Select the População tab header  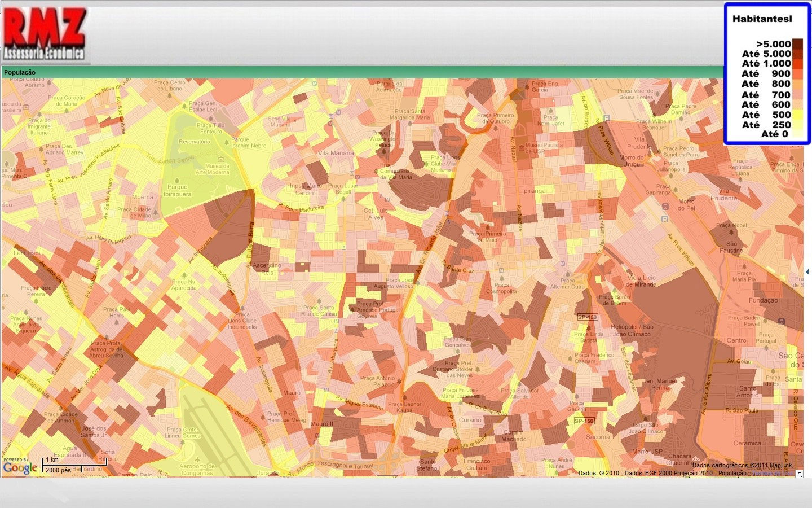coord(20,72)
